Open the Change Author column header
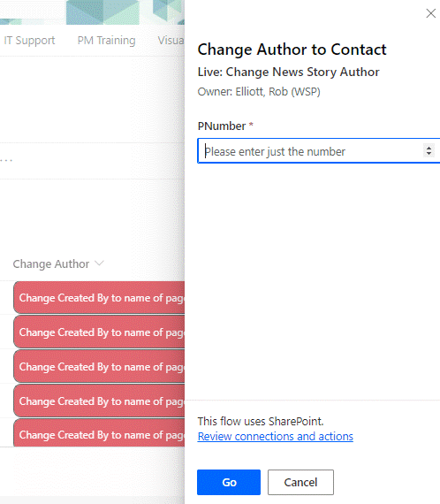Screen dimensions: 440x504 tap(51, 263)
